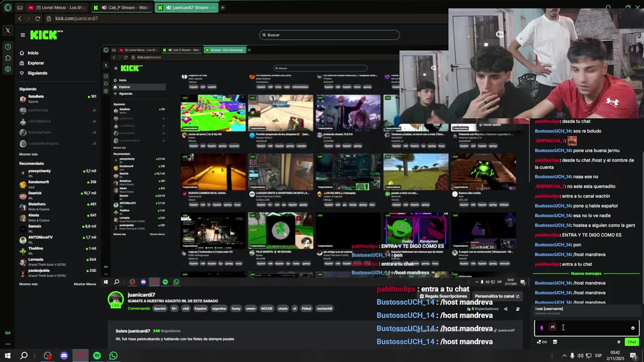The height and width of the screenshot is (362, 644).
Task: Send message with the green Chat button
Action: [x=632, y=342]
